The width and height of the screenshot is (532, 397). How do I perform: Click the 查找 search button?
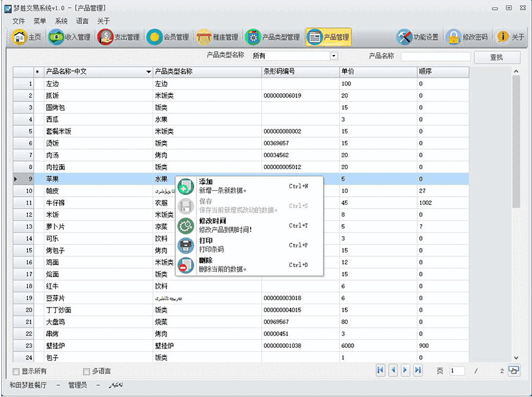point(496,57)
